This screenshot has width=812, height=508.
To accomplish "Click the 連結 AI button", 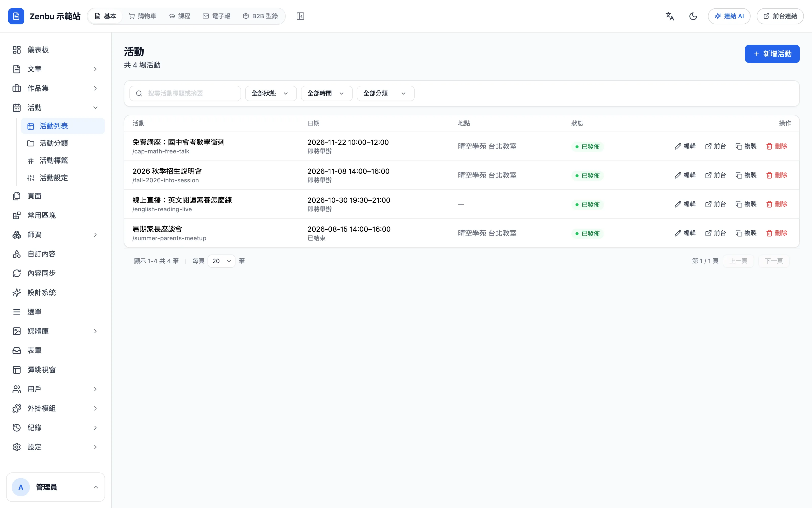I will [729, 16].
